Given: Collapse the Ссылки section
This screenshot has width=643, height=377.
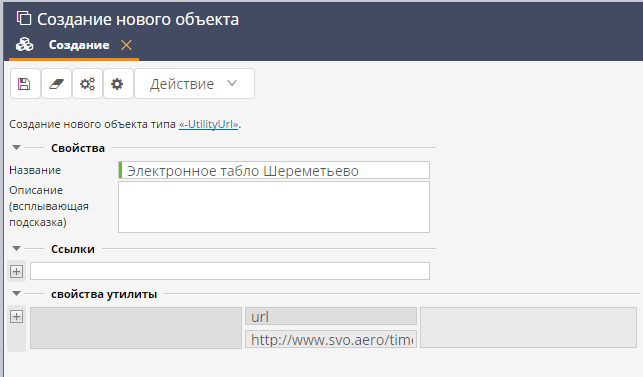Looking at the screenshot, I should [16, 248].
